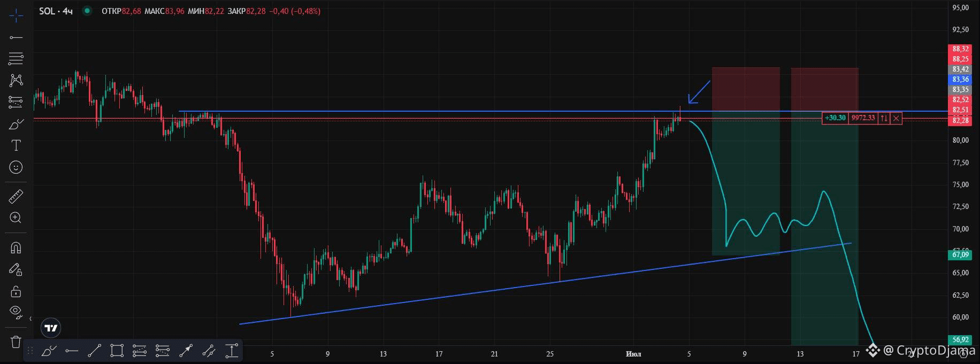Click the reverse position arrows button
Viewport: 980px width, 364px height.
pos(884,118)
